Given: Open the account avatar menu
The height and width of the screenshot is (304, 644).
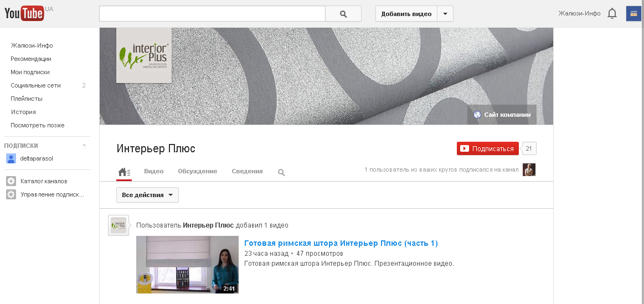Looking at the screenshot, I should pos(633,14).
